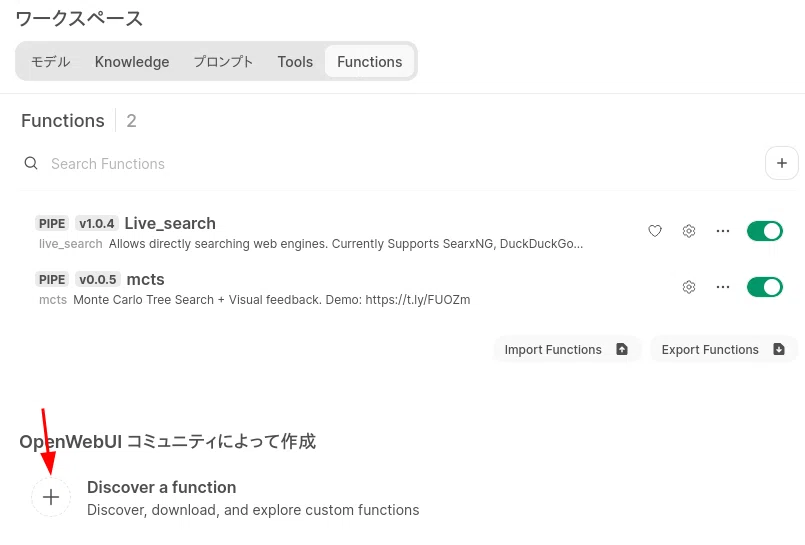Open mcts gear settings icon
The image size is (805, 545).
coord(689,287)
